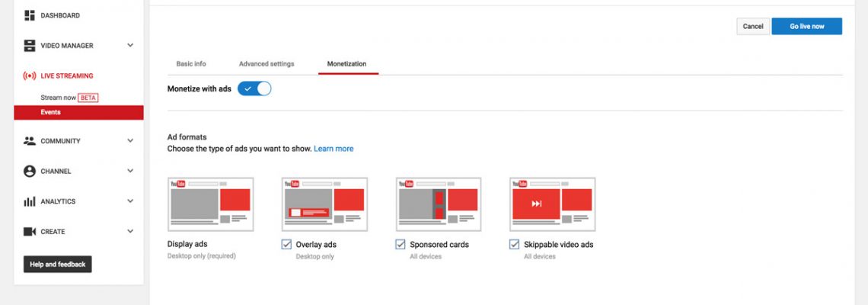The height and width of the screenshot is (305, 868).
Task: Expand the Community section chevron
Action: 130,141
